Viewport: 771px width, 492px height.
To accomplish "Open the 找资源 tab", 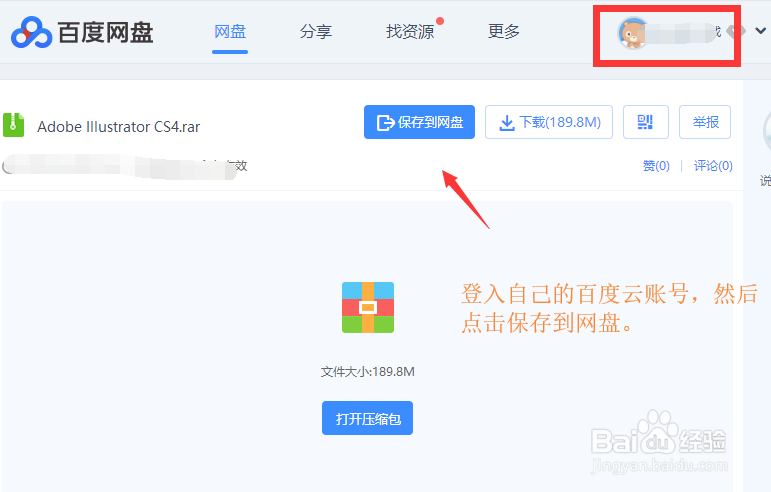I will tap(410, 32).
